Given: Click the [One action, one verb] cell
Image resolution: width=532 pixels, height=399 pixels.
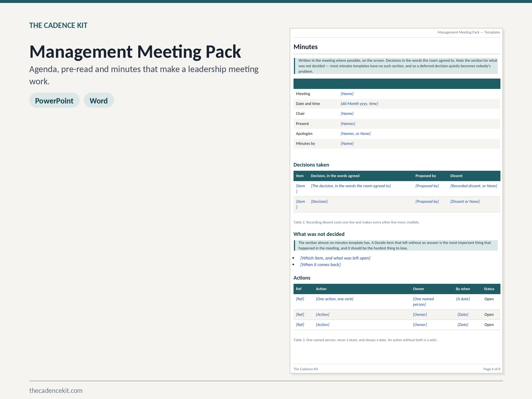Looking at the screenshot, I should tap(334, 299).
